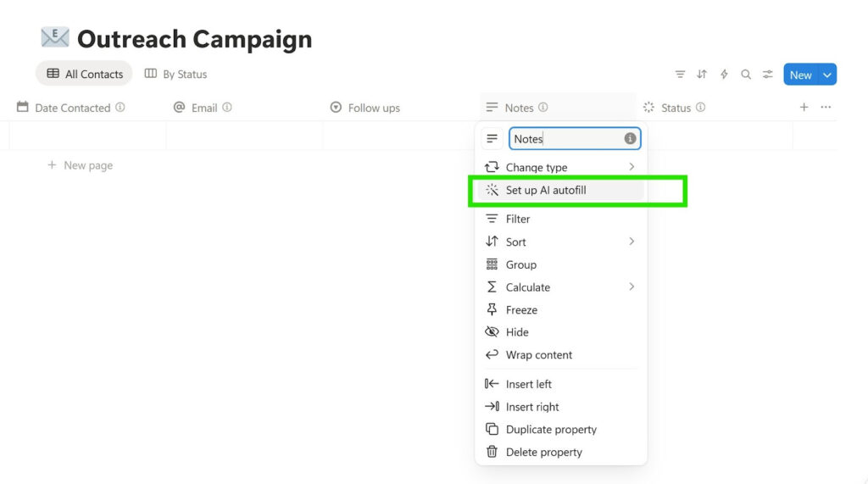868x484 pixels.
Task: Click the info icon next to Status column
Action: click(x=700, y=108)
